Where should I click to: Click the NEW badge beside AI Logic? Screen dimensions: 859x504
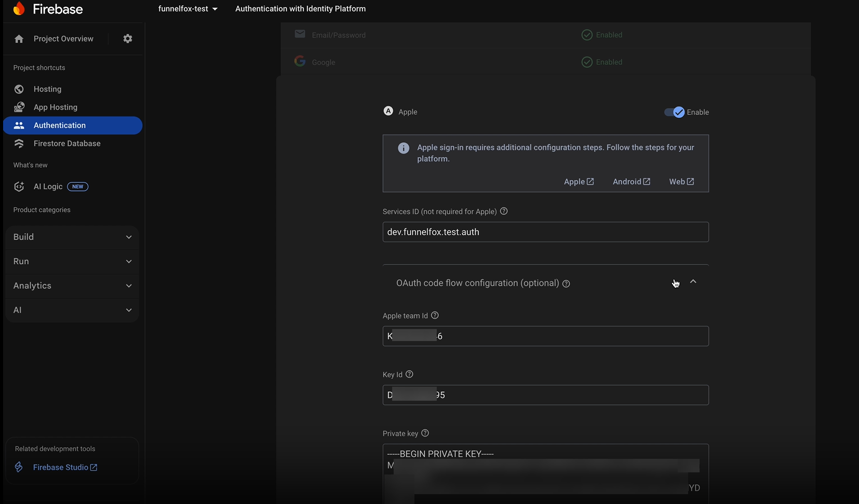point(78,186)
